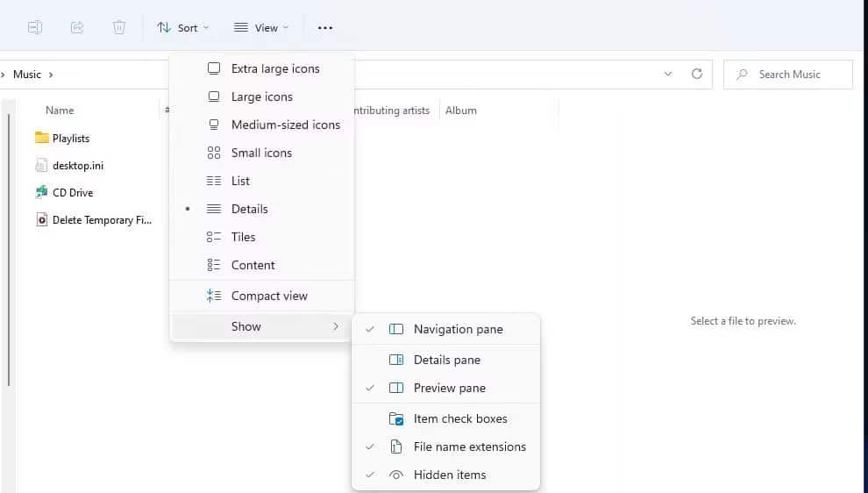Choose Medium-sized icons view
The height and width of the screenshot is (493, 868).
pos(262,125)
